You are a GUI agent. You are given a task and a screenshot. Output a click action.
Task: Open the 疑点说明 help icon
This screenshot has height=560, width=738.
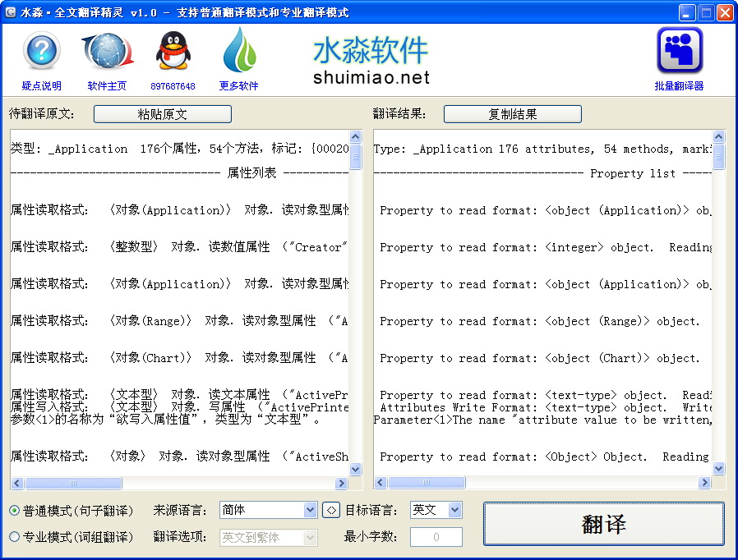pos(41,52)
